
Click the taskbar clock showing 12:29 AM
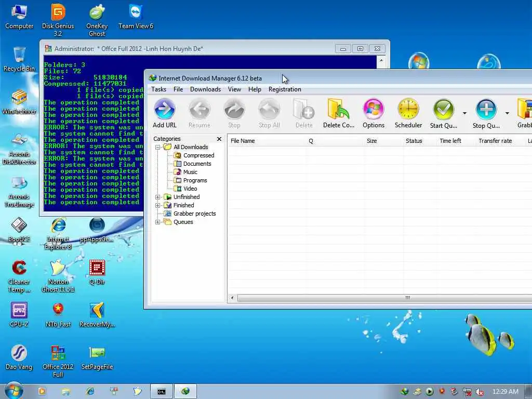(x=505, y=392)
